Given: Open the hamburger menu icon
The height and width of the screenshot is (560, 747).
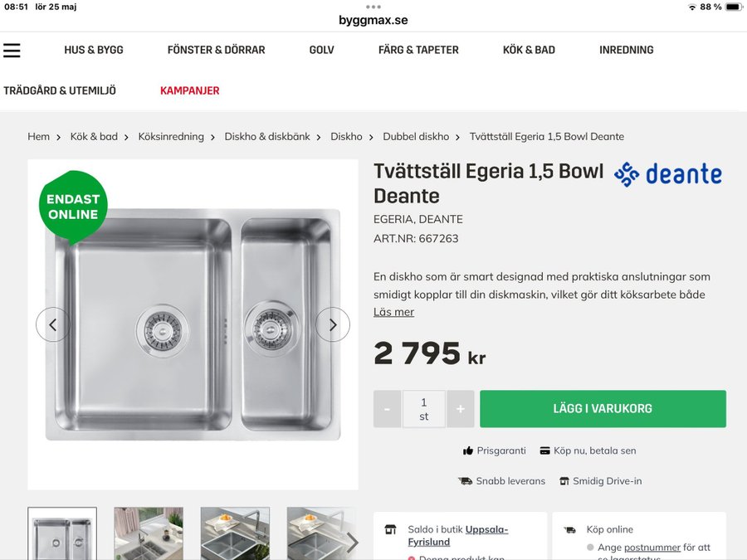Looking at the screenshot, I should [12, 50].
